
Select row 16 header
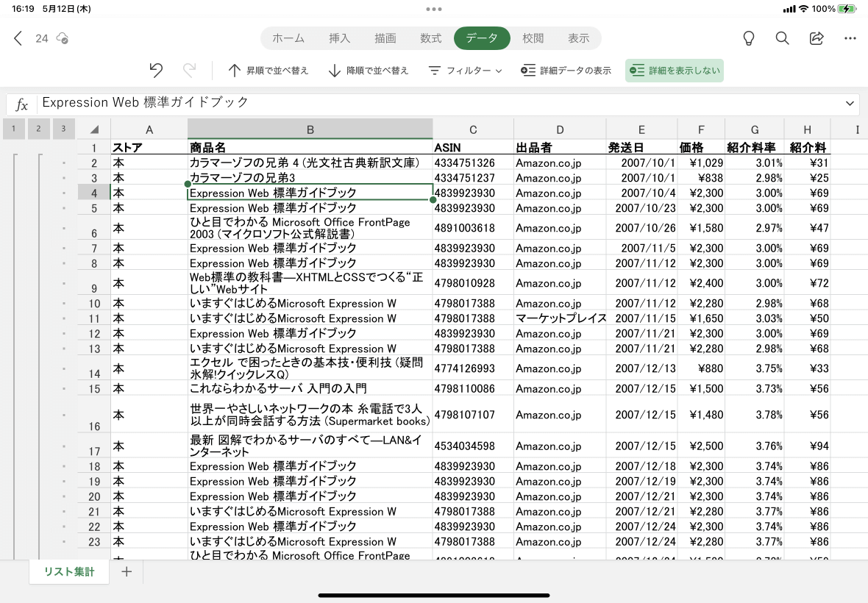click(x=94, y=414)
